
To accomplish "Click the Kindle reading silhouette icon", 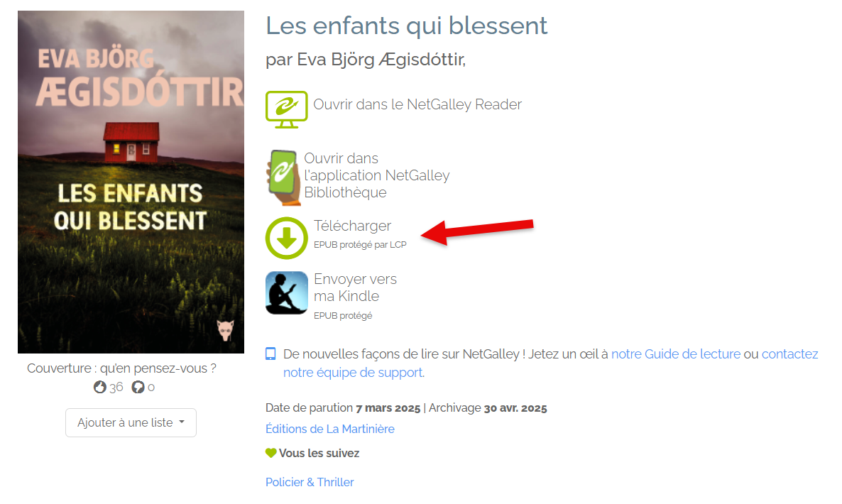I will (286, 292).
